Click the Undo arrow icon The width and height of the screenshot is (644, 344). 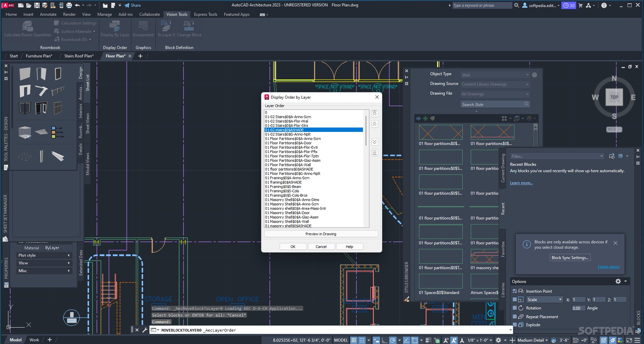coord(78,5)
